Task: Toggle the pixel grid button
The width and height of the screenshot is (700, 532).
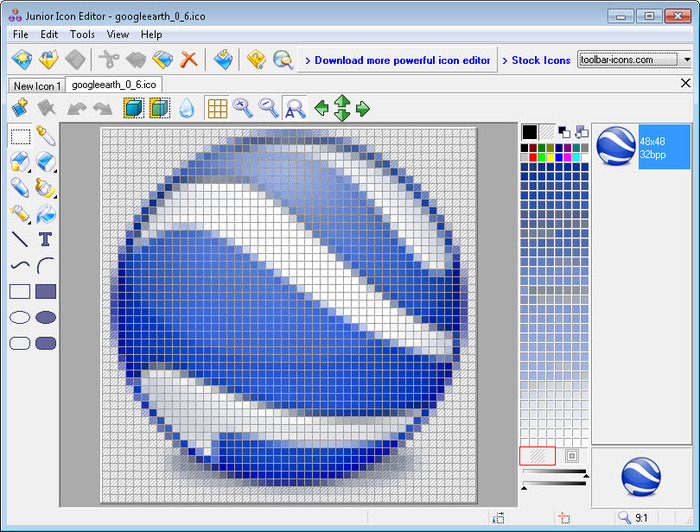Action: coord(217,108)
